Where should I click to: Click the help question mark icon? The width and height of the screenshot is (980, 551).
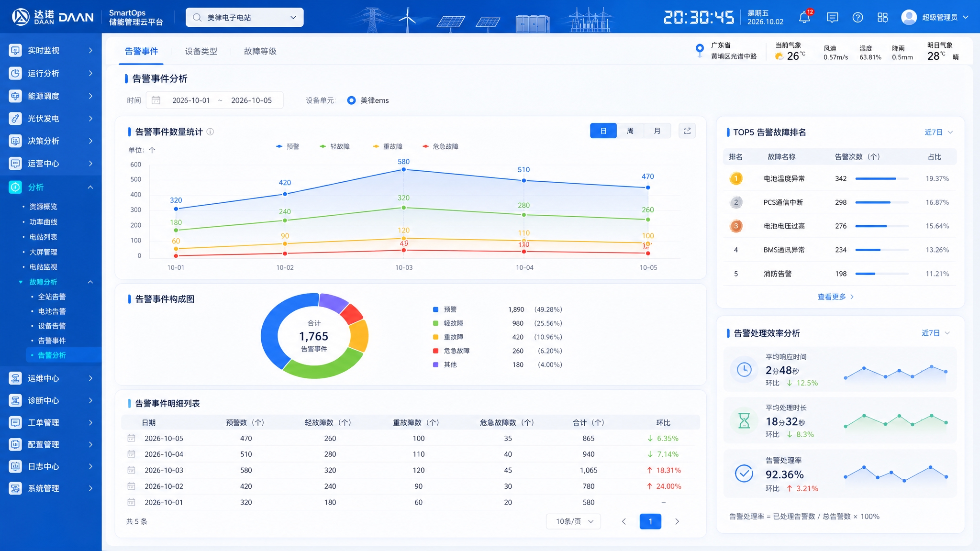pos(857,18)
